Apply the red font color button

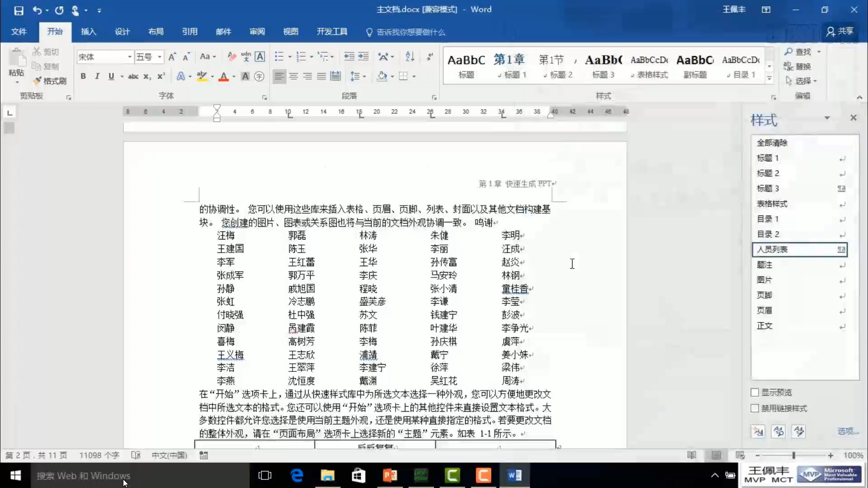[223, 76]
